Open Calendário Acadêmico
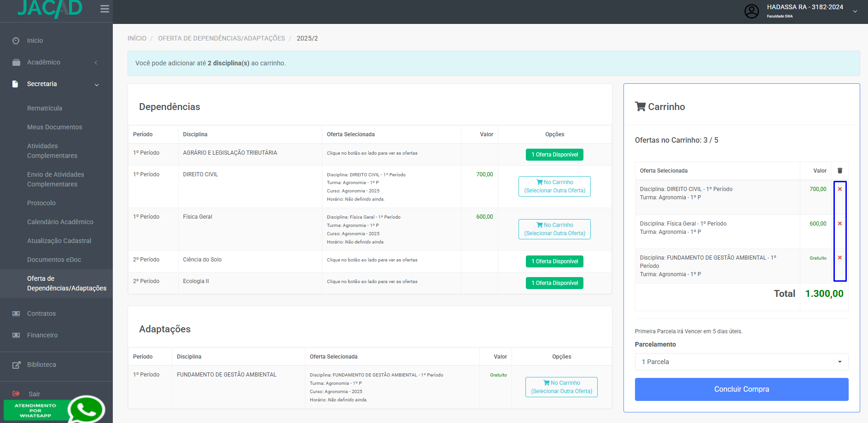The height and width of the screenshot is (423, 868). [60, 222]
